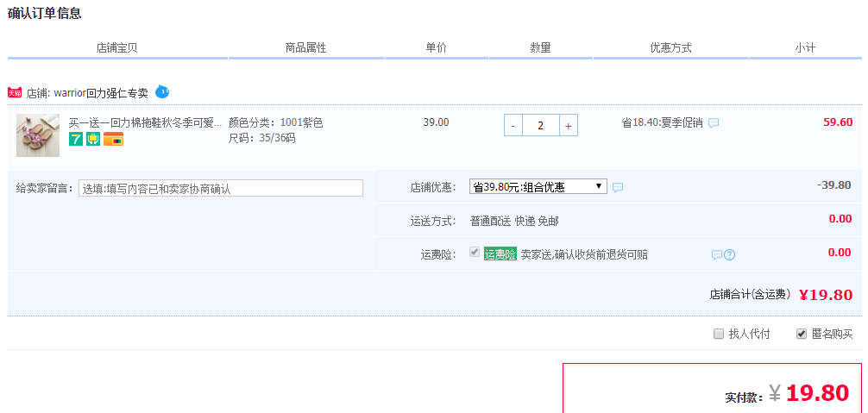Screen dimensions: 868x413
Task: Click the 省18.40:夏季促销 promotion text
Action: (x=662, y=122)
